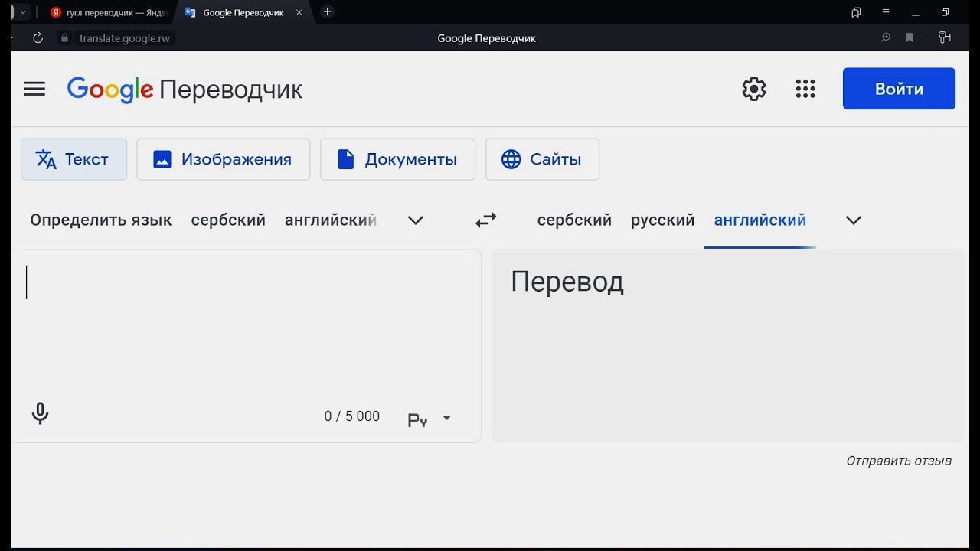
Task: Click the Войти sign-in button
Action: click(x=899, y=89)
